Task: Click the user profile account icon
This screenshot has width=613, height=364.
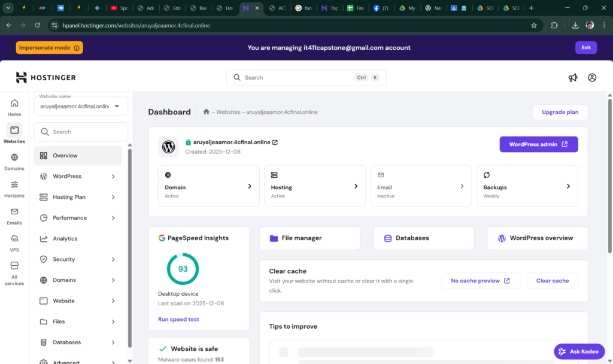Action: click(592, 78)
